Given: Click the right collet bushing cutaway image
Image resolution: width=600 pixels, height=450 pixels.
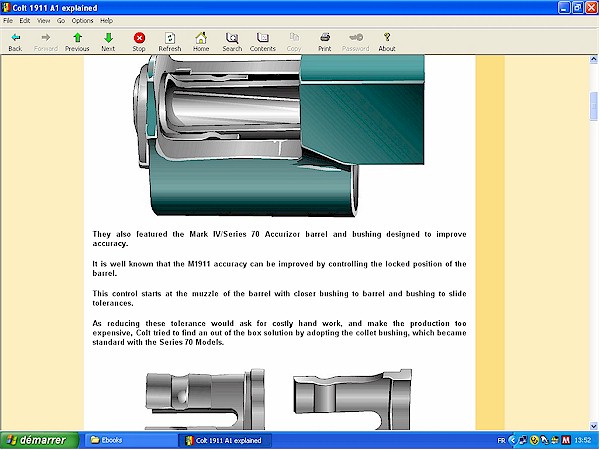Looking at the screenshot, I should [x=352, y=399].
